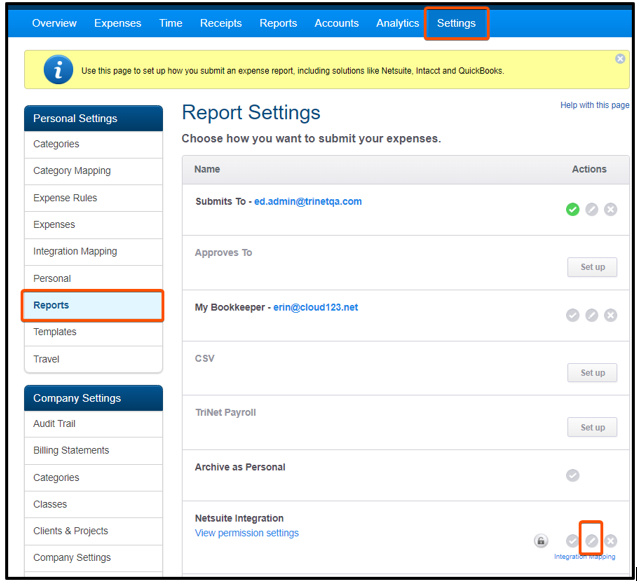This screenshot has height=587, width=639.
Task: Go to the Accounts tab
Action: coord(337,23)
